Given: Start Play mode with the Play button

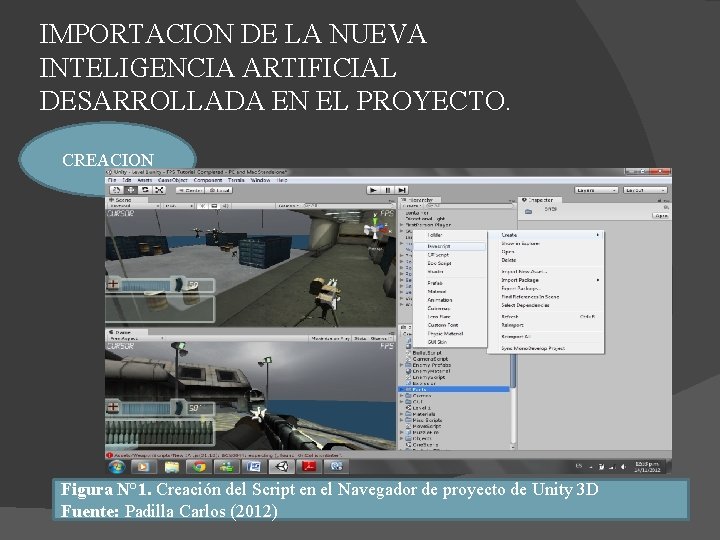Looking at the screenshot, I should coord(373,190).
